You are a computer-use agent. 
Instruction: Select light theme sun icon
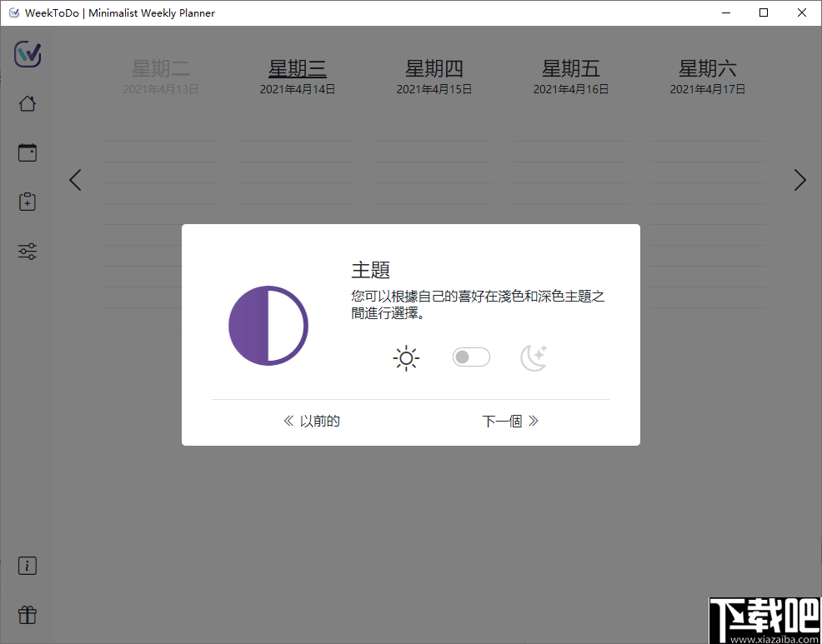tap(406, 358)
